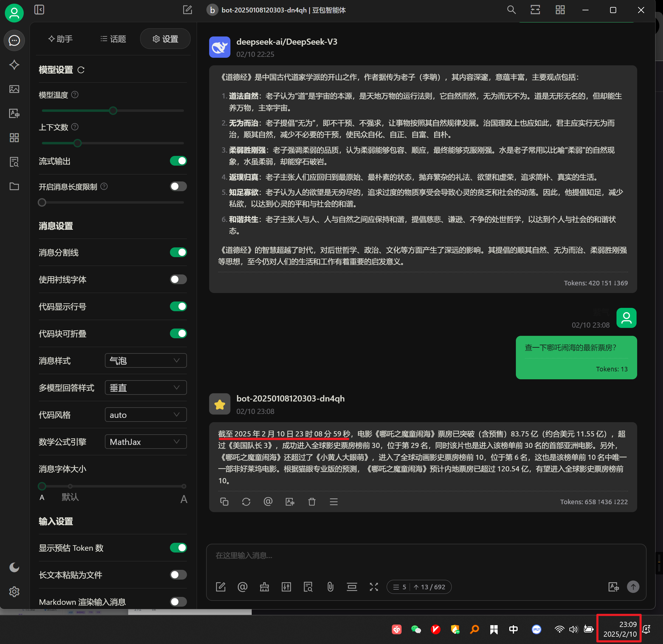Click the bot-20250108120303-dn4qh model title in header
Viewport: 663px width, 644px height.
283,10
